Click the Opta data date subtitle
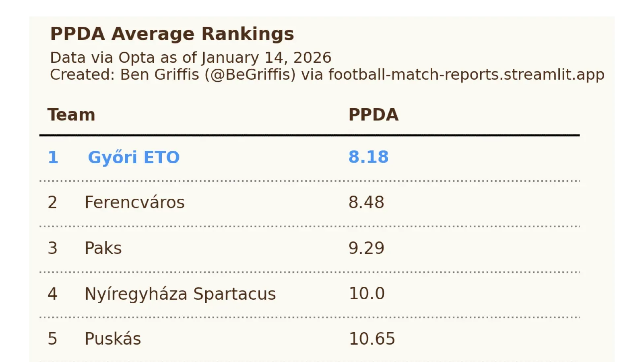The height and width of the screenshot is (362, 644). (190, 58)
